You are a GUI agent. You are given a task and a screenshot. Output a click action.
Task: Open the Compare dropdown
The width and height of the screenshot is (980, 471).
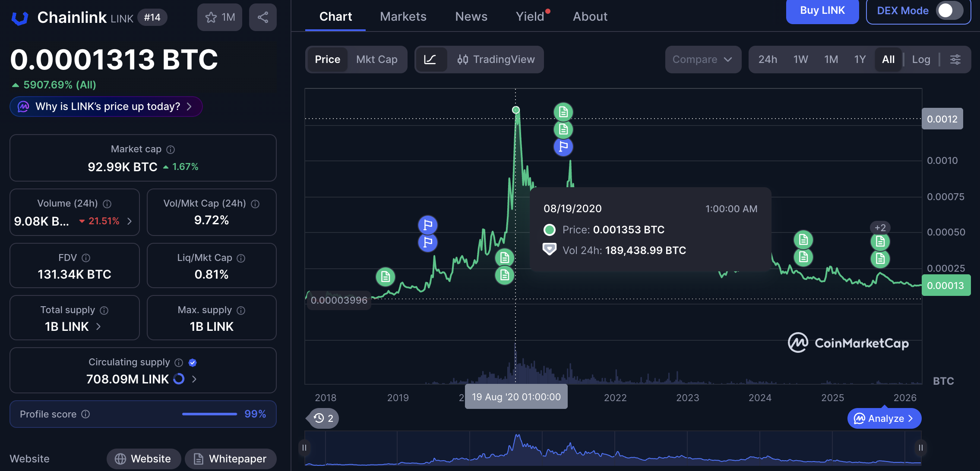click(702, 60)
